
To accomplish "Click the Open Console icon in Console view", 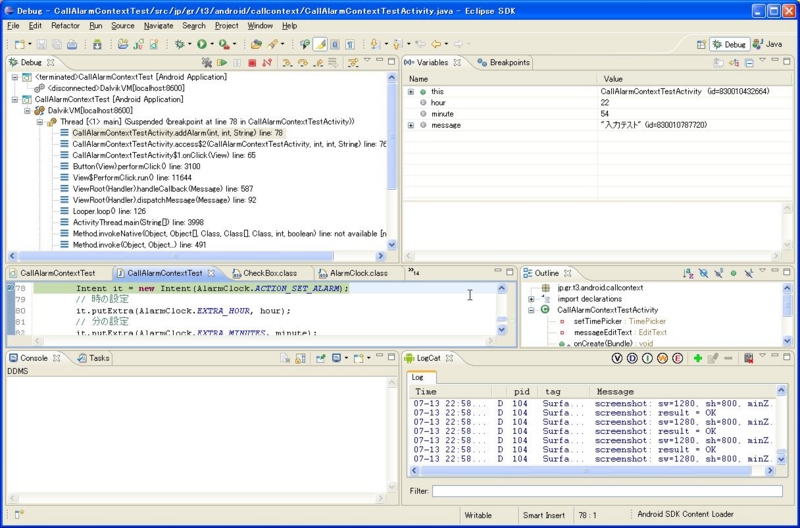I will tap(359, 358).
